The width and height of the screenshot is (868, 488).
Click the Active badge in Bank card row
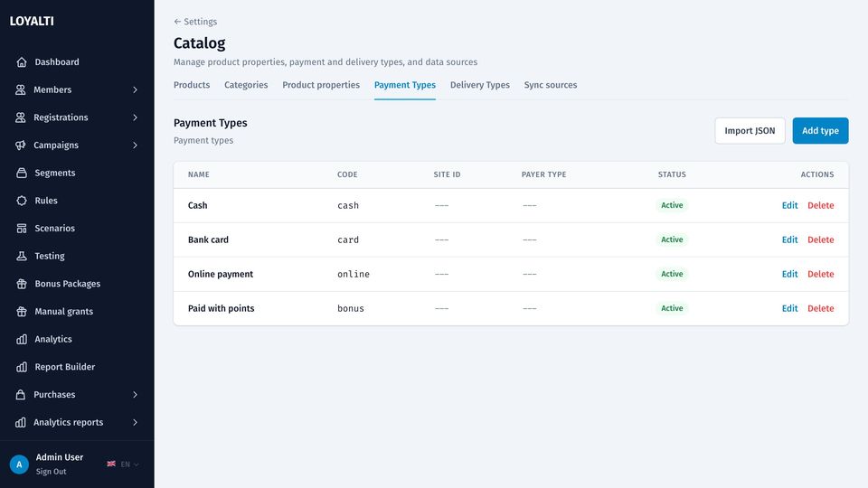(672, 239)
